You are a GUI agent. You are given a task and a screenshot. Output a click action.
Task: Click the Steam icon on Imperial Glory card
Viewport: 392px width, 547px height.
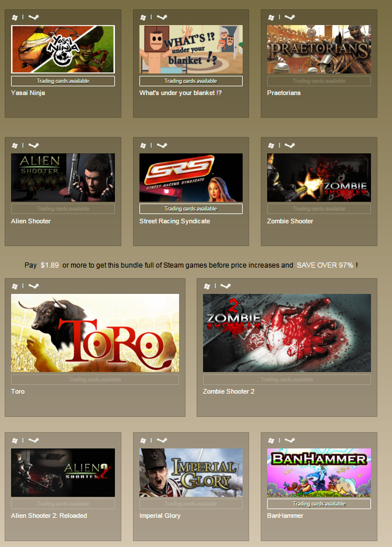pos(162,440)
